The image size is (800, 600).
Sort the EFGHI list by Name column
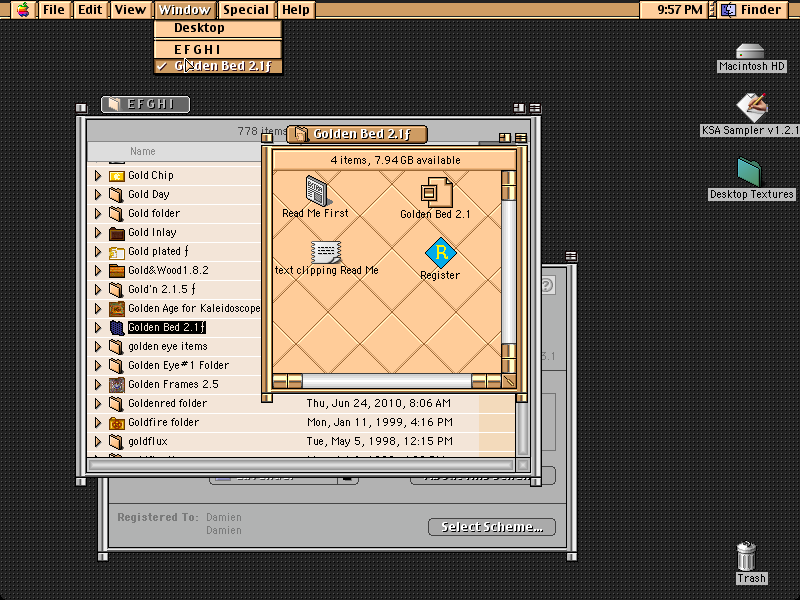pos(143,152)
